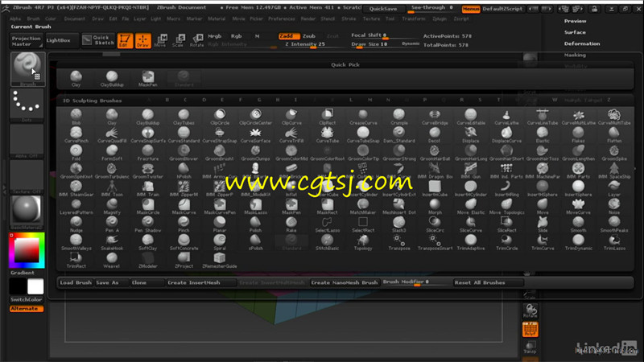
Task: Choose the Layer brush
Action: [614, 189]
